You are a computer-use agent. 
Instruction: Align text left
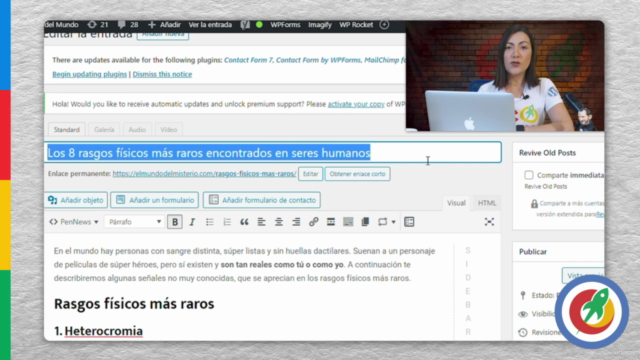pyautogui.click(x=261, y=222)
